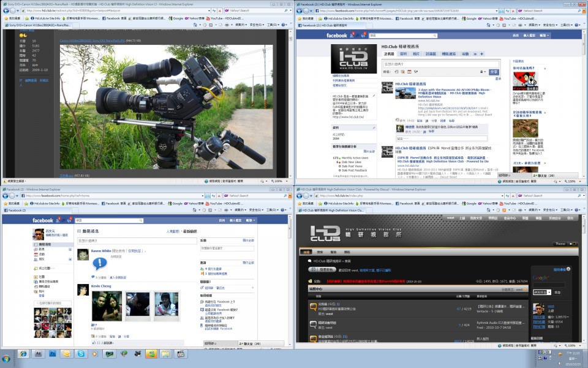Open first photo in Kevin Cheng's post

tap(107, 306)
